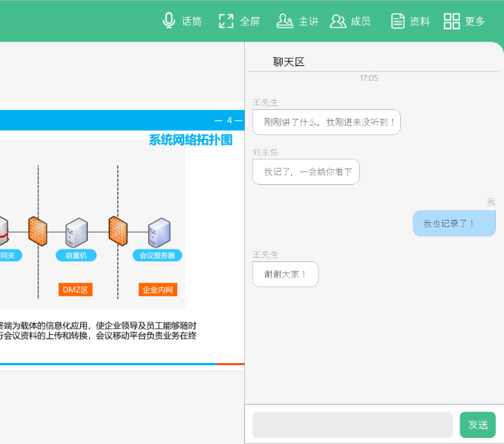
Task: Click the presenter (主讲) icon
Action: click(285, 22)
